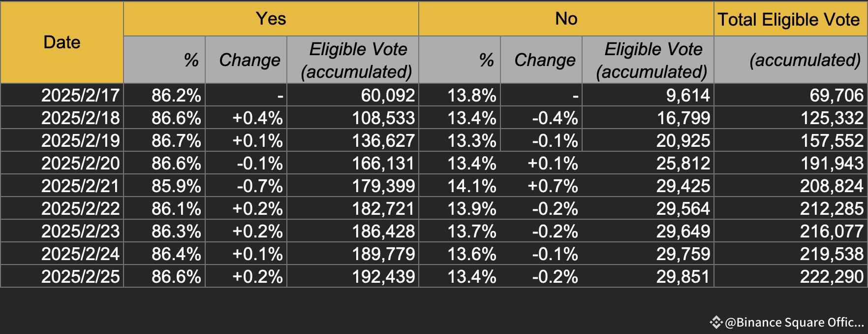Image resolution: width=868 pixels, height=334 pixels.
Task: Select the 192,439 Yes accumulated vote cell
Action: 383,276
